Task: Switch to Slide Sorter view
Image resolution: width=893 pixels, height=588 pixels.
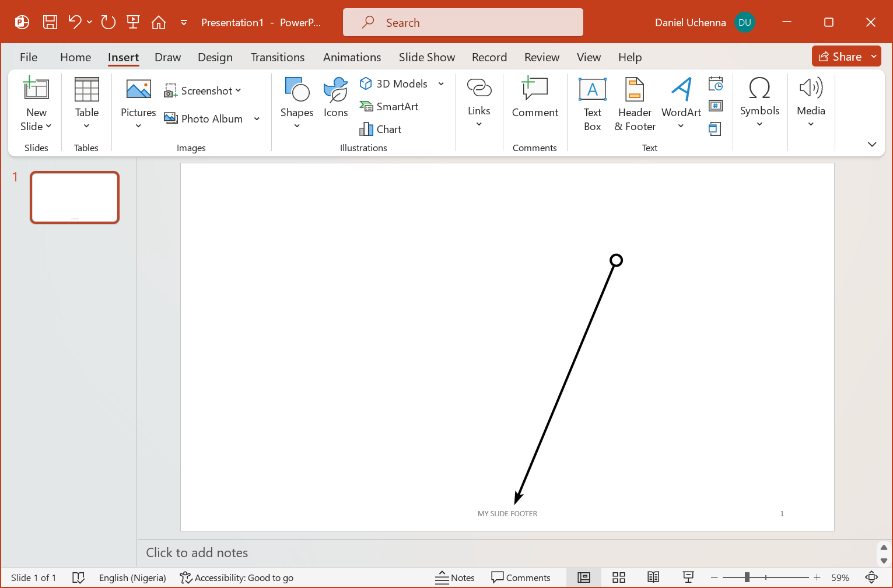Action: 619,577
